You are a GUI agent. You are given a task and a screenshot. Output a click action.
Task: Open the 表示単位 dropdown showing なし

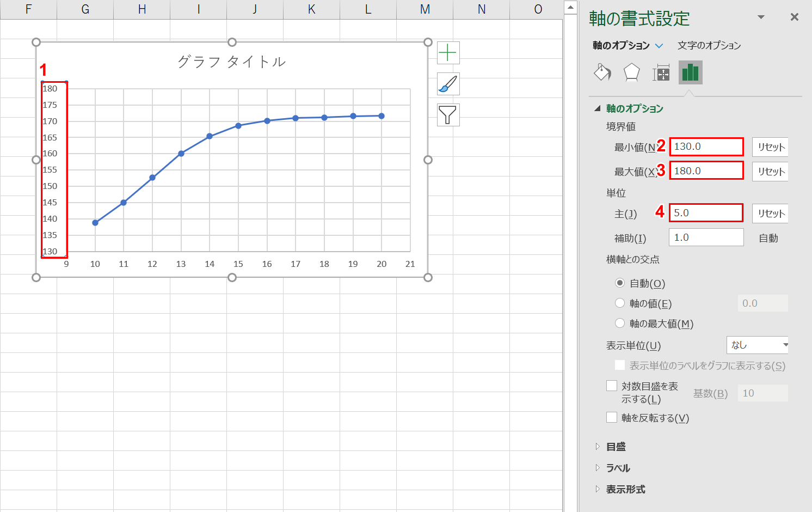click(757, 345)
